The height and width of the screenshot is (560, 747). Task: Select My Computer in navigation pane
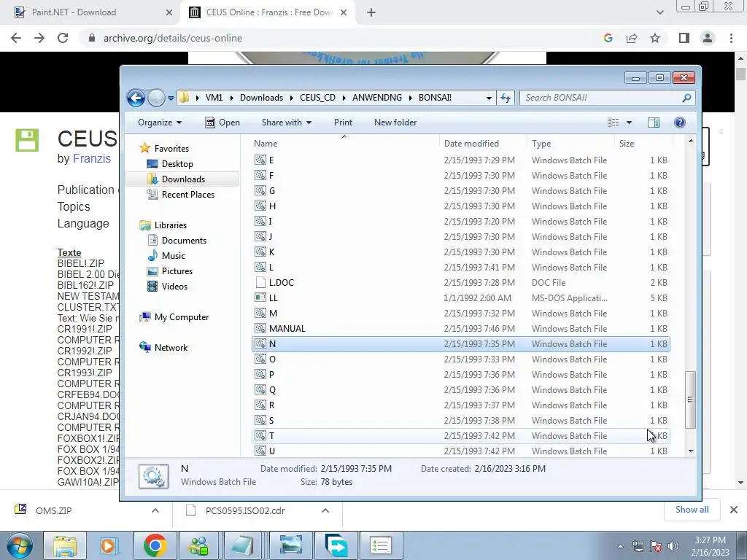[x=181, y=317]
